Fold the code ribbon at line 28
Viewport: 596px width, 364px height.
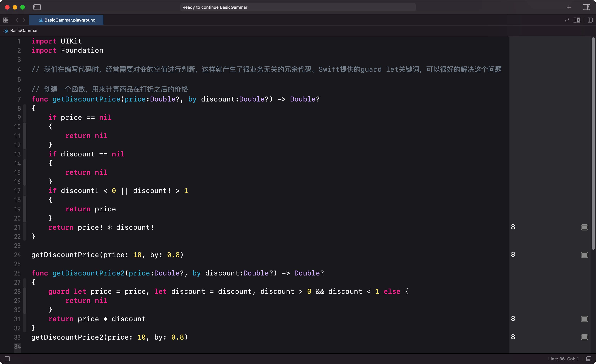(24, 292)
